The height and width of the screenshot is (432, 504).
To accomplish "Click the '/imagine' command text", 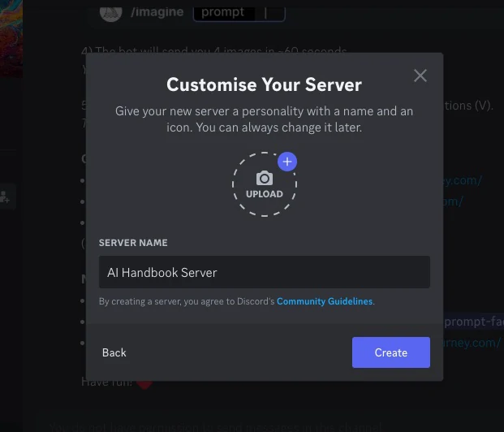I will click(157, 12).
